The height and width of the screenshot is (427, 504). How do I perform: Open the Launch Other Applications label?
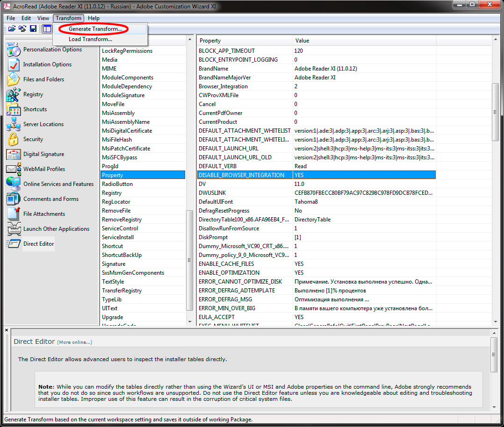pos(56,229)
